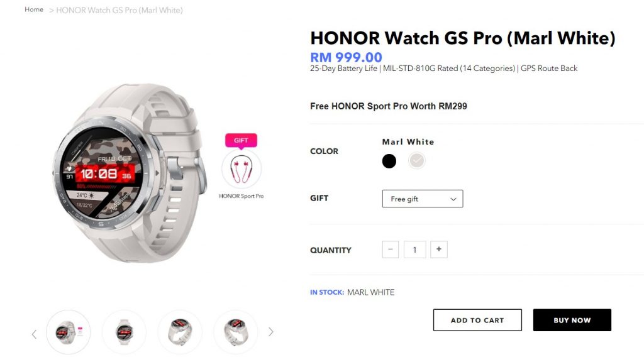The height and width of the screenshot is (362, 644).
Task: Select the black color swatch
Action: (389, 161)
